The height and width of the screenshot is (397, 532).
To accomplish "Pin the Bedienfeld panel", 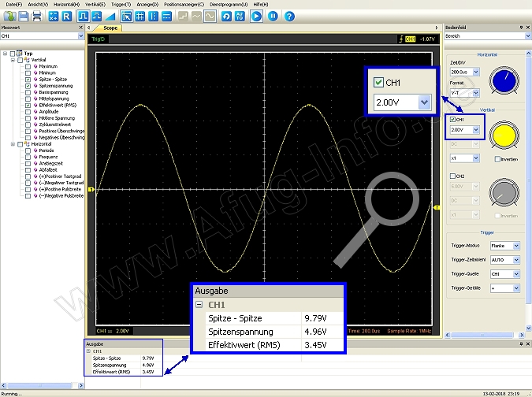I will [x=521, y=28].
